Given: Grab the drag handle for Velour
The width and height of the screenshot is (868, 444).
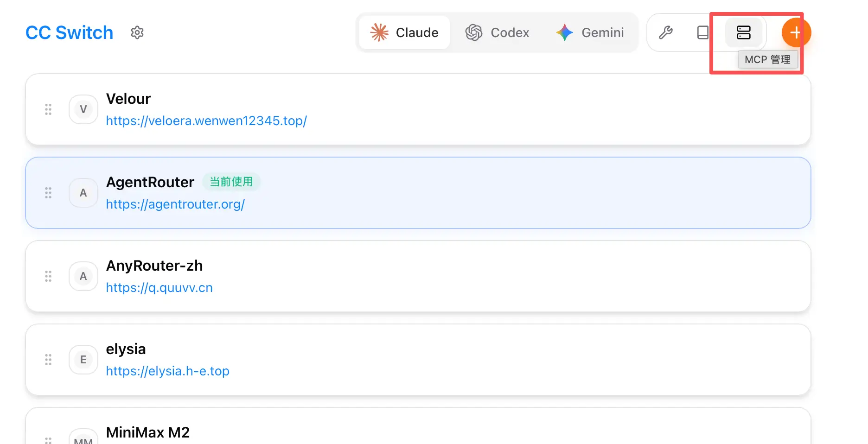Looking at the screenshot, I should pos(48,109).
